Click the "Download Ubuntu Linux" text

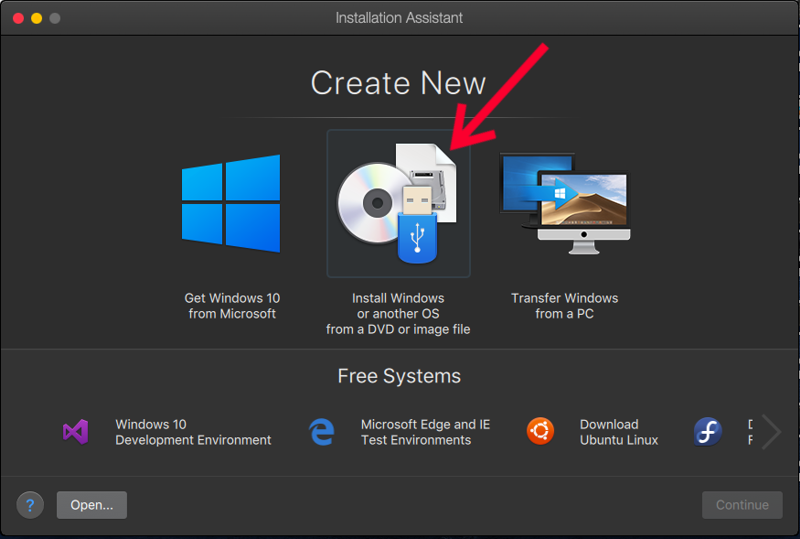618,432
